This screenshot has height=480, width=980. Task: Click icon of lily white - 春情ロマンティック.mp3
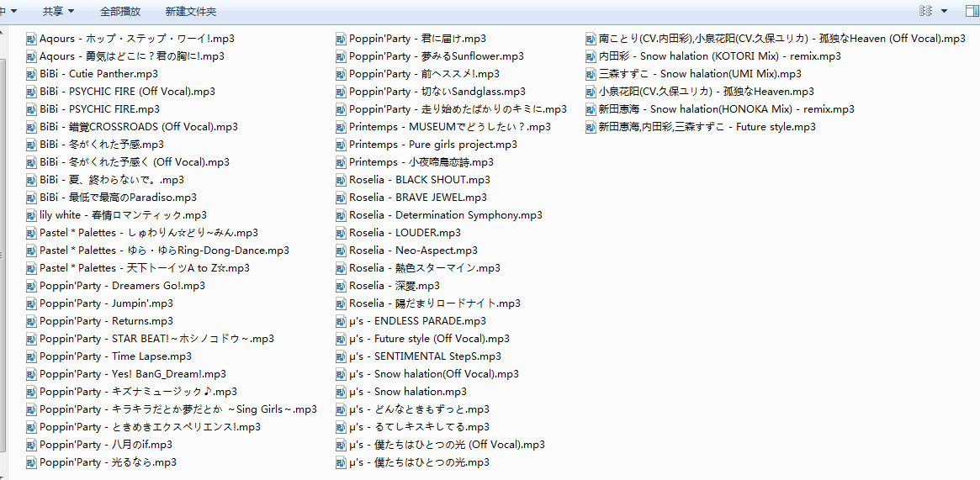32,215
